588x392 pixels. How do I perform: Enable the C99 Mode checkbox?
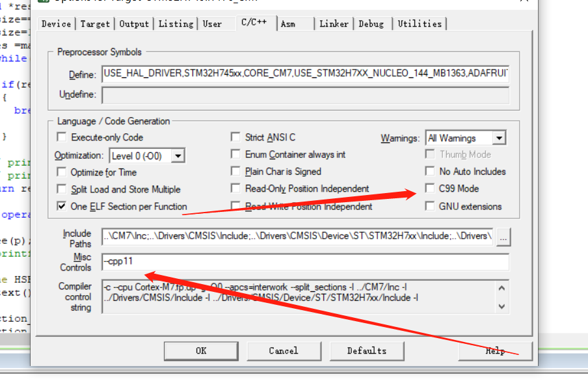click(430, 188)
